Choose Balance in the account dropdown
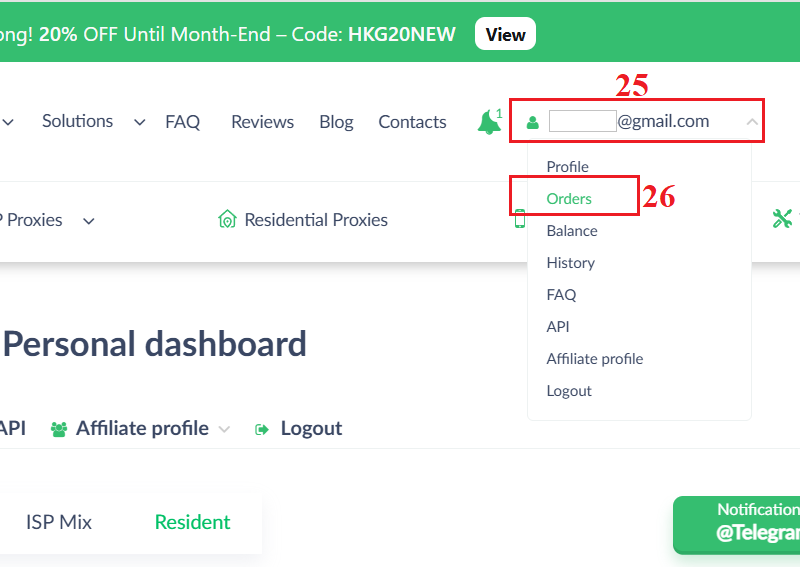800x567 pixels. click(572, 230)
